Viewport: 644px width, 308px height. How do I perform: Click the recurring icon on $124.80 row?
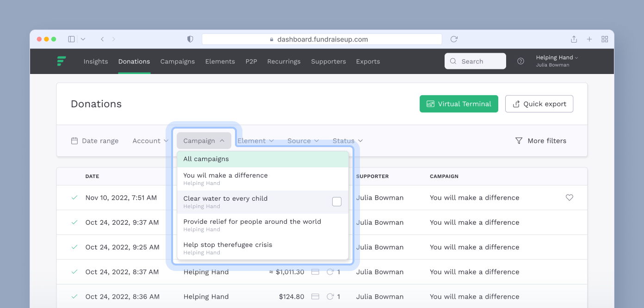tap(330, 296)
